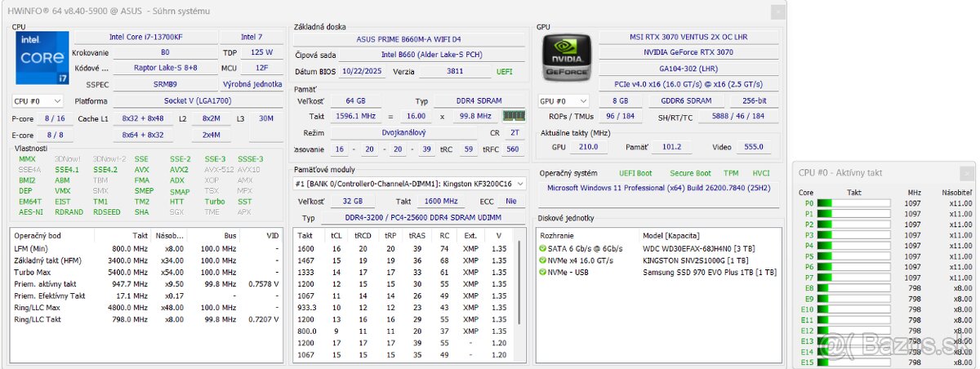Click the 12F MCU value
The image size is (980, 369).
coord(262,69)
